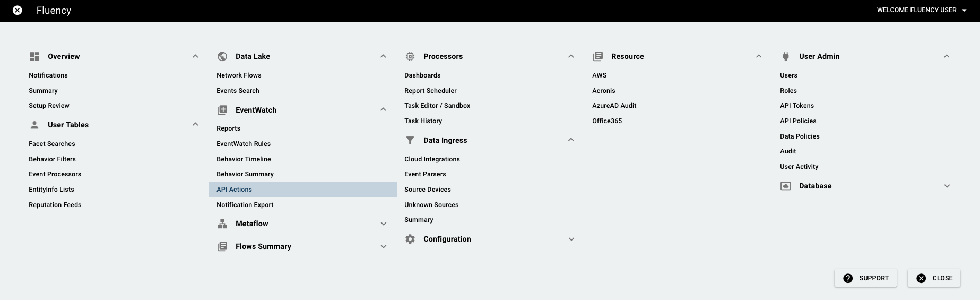
Task: Open Task Editor / Sandbox
Action: [x=437, y=106]
